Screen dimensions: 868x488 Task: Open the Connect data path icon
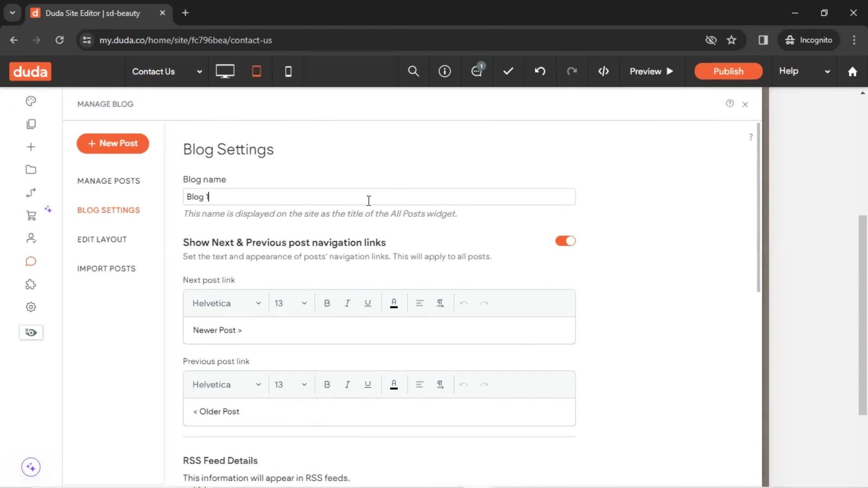tap(31, 193)
